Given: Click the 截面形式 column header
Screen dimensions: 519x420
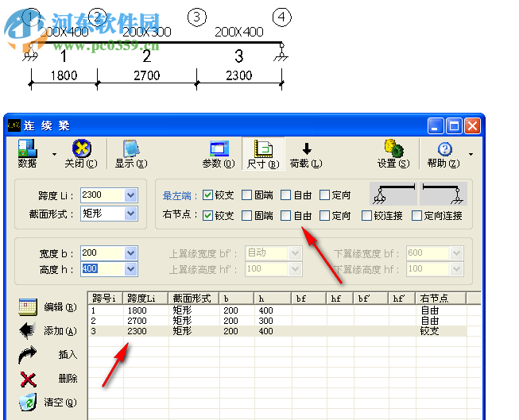Looking at the screenshot, I should click(194, 299).
